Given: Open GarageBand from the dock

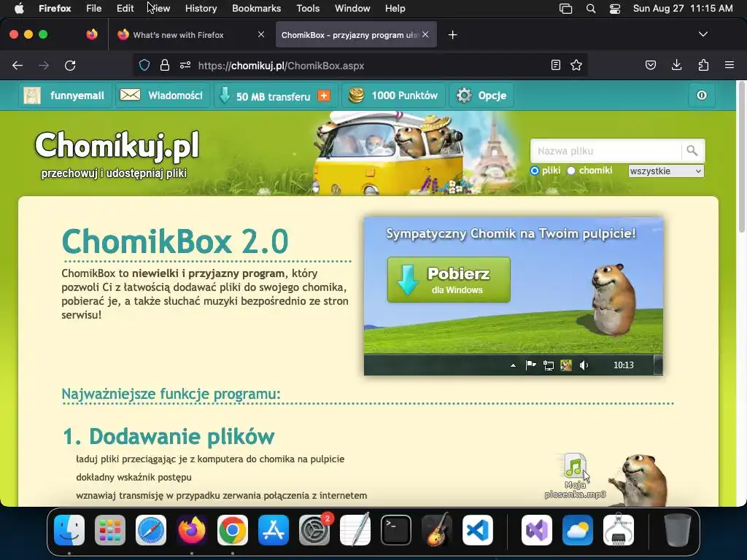Looking at the screenshot, I should 437,530.
